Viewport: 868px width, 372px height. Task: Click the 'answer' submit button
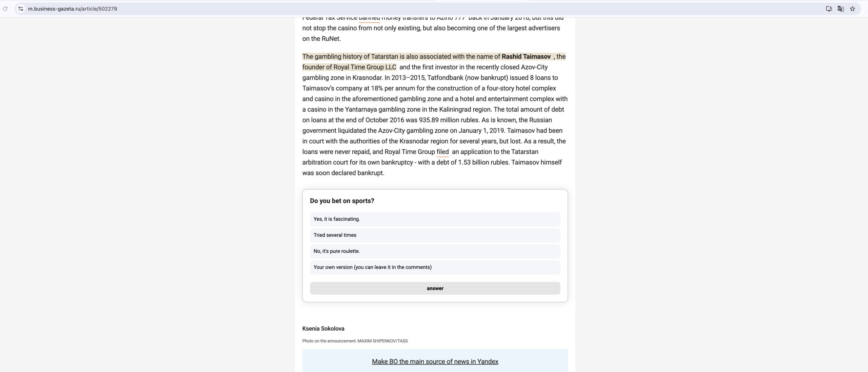435,288
